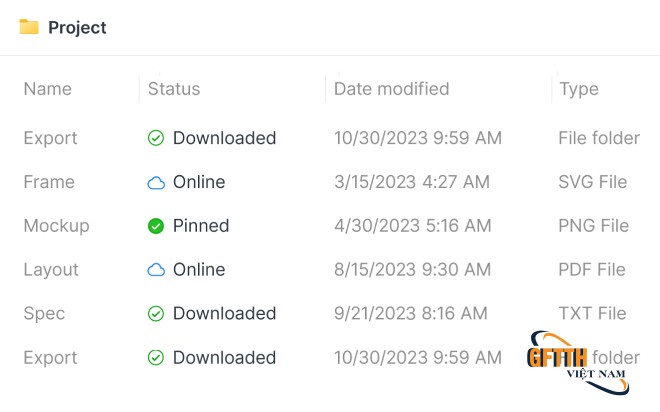Viewport: 660px width, 412px height.
Task: Sort by the Status column header
Action: [174, 89]
